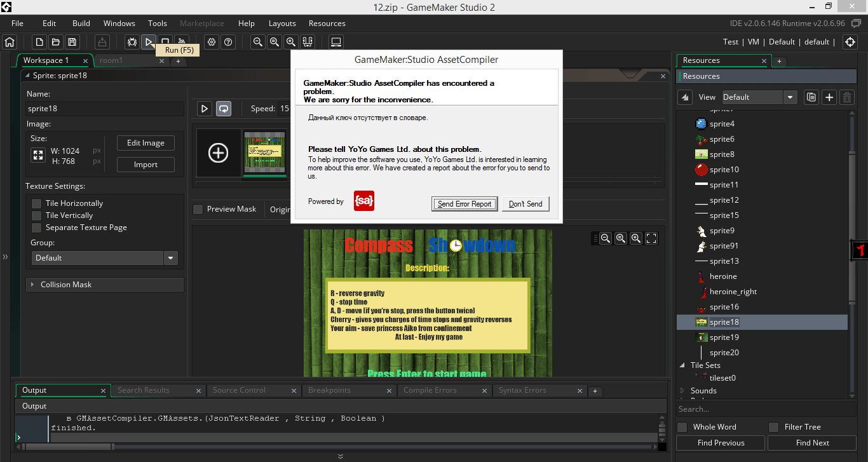
Task: Expand the Sounds folder in Resources
Action: pos(683,391)
